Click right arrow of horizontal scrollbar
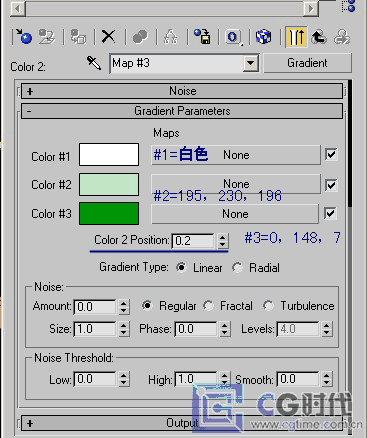This screenshot has height=438, width=367. tap(311, 8)
